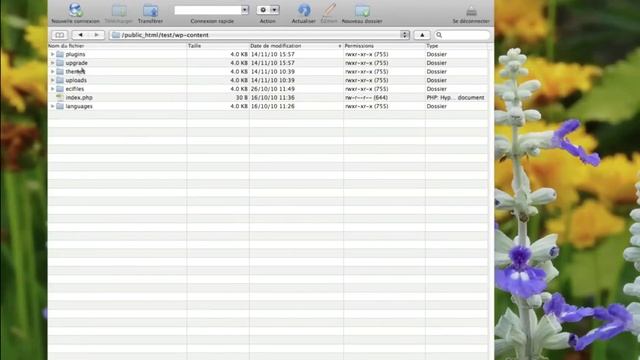Click date 16/10/10 11:26 of languages
The image size is (640, 360).
coord(273,106)
